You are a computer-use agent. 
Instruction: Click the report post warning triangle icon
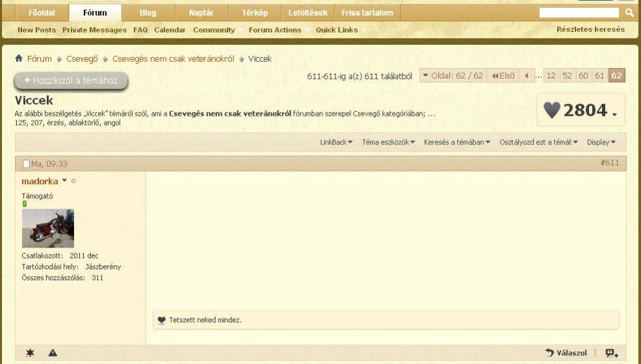point(53,353)
